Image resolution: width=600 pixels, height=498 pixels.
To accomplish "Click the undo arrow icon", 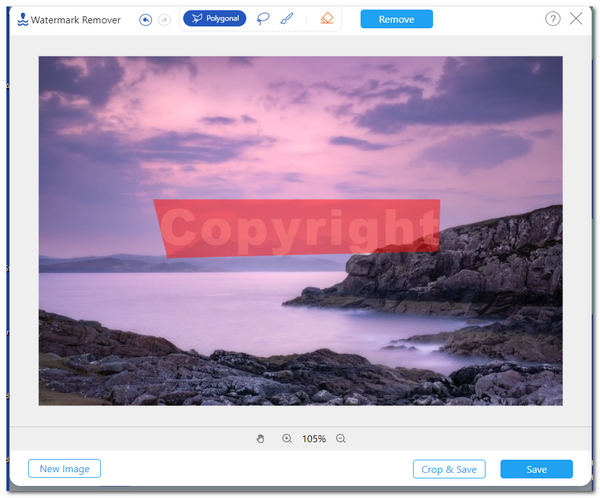I will 145,19.
